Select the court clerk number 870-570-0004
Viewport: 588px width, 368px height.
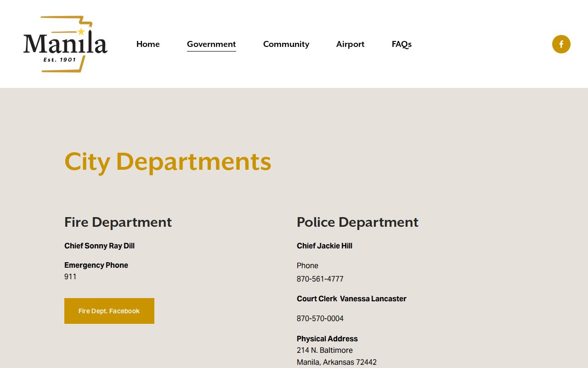pyautogui.click(x=320, y=318)
